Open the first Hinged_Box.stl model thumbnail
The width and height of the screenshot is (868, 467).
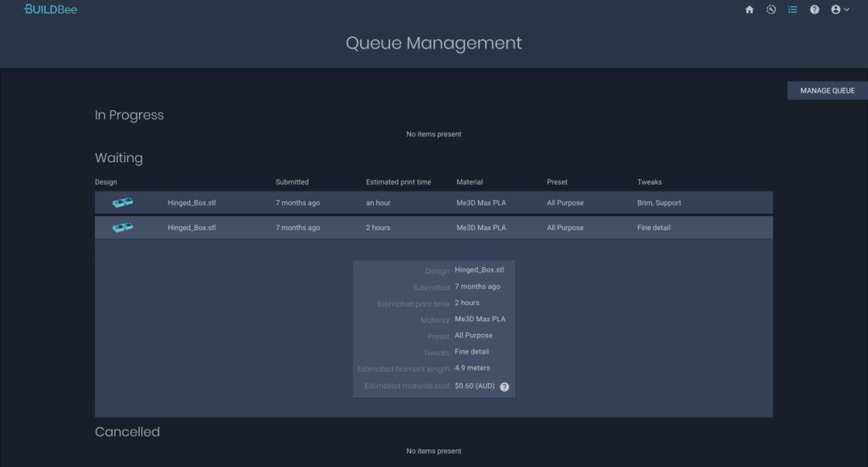click(x=123, y=203)
